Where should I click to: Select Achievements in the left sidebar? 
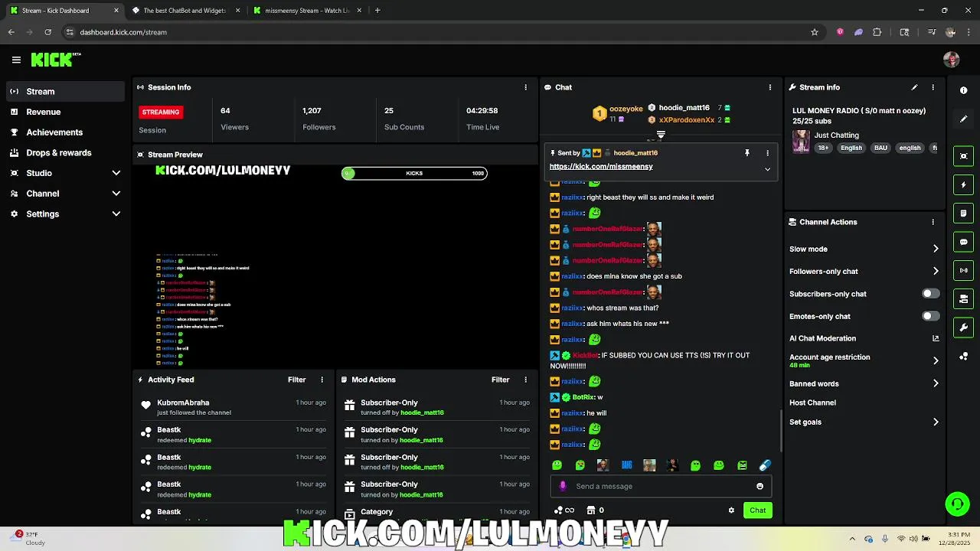[65, 132]
